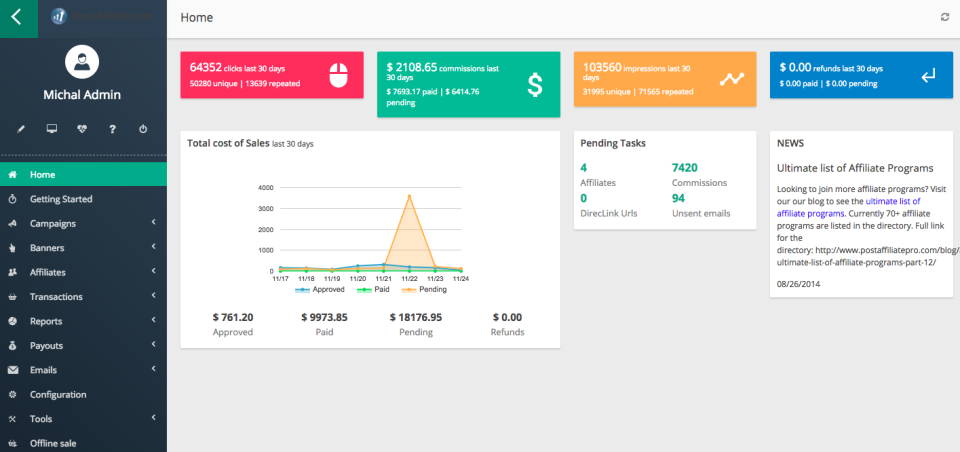This screenshot has width=960, height=452.
Task: Click the heartbeat icon in profile toolbar
Action: (83, 129)
